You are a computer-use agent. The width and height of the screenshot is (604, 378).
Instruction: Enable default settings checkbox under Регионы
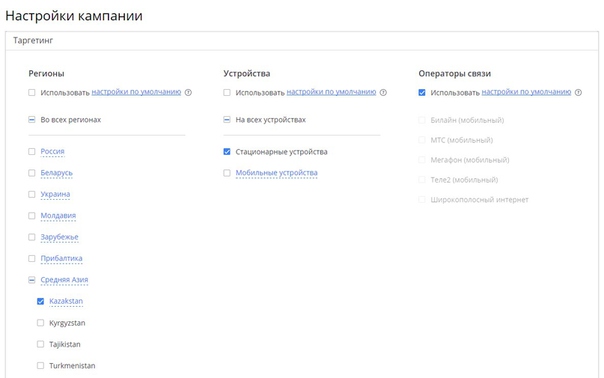32,92
